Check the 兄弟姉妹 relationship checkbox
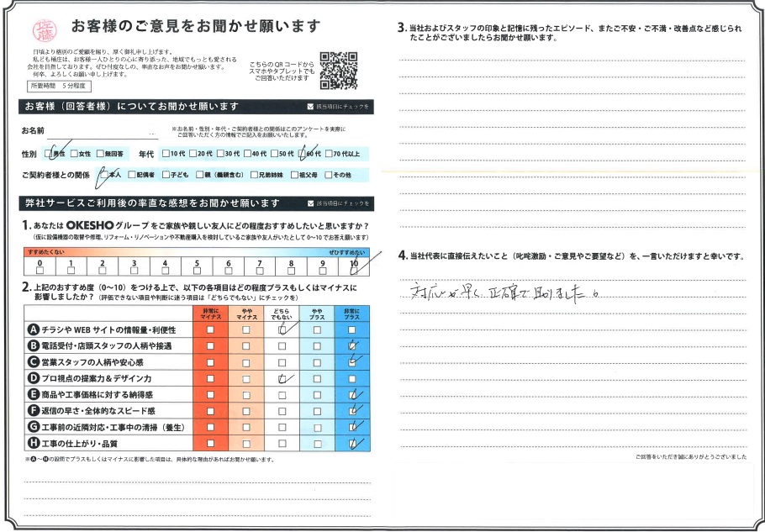The width and height of the screenshot is (765, 532). 252,175
